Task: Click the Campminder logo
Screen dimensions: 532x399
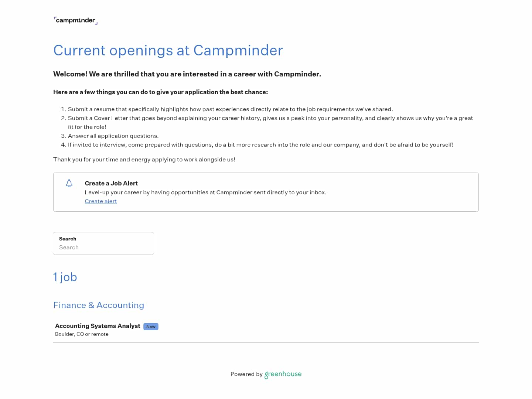Action: click(76, 20)
